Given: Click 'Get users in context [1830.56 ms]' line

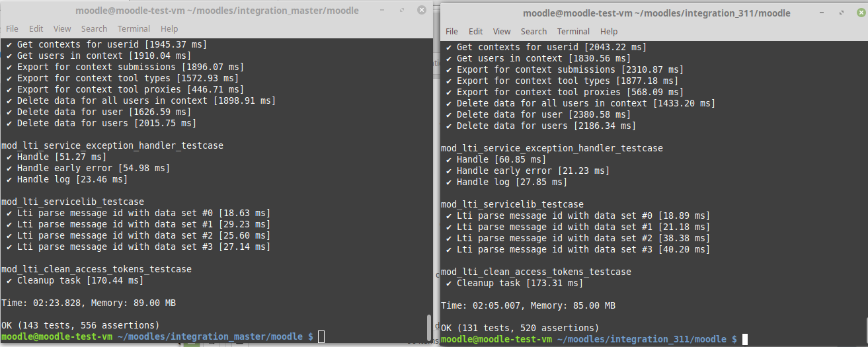Looking at the screenshot, I should point(537,58).
